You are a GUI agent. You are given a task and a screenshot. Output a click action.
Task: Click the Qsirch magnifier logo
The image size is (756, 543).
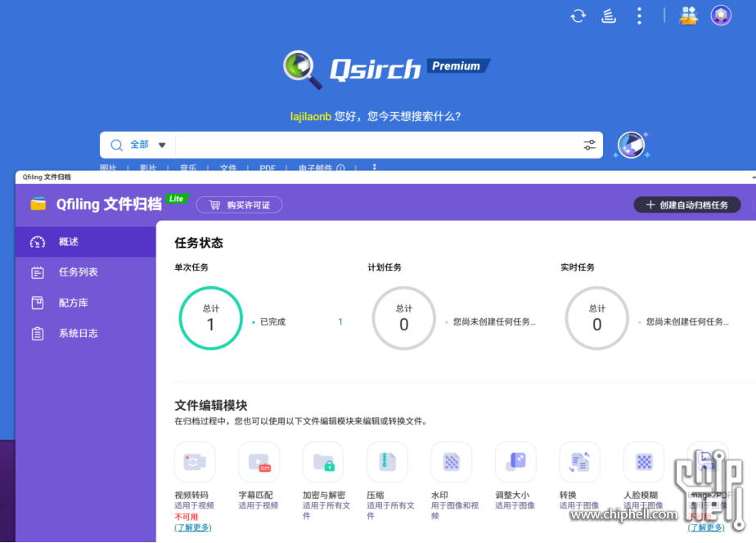click(302, 70)
